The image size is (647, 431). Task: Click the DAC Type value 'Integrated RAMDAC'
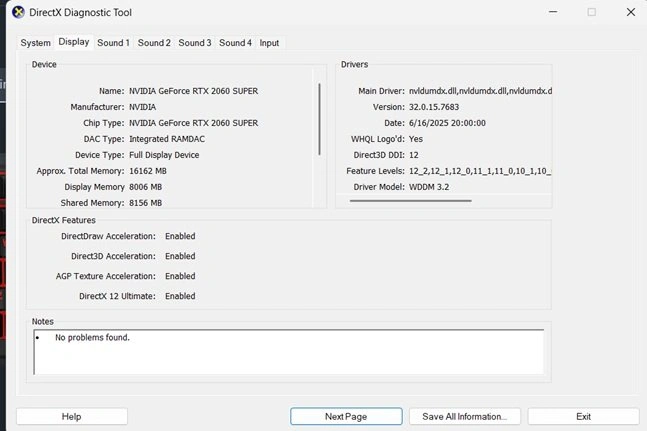tap(167, 139)
